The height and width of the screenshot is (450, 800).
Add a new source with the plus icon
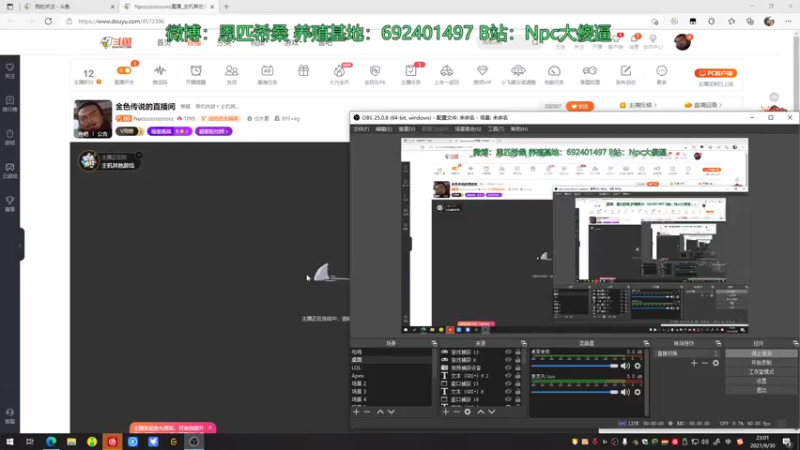[x=445, y=412]
